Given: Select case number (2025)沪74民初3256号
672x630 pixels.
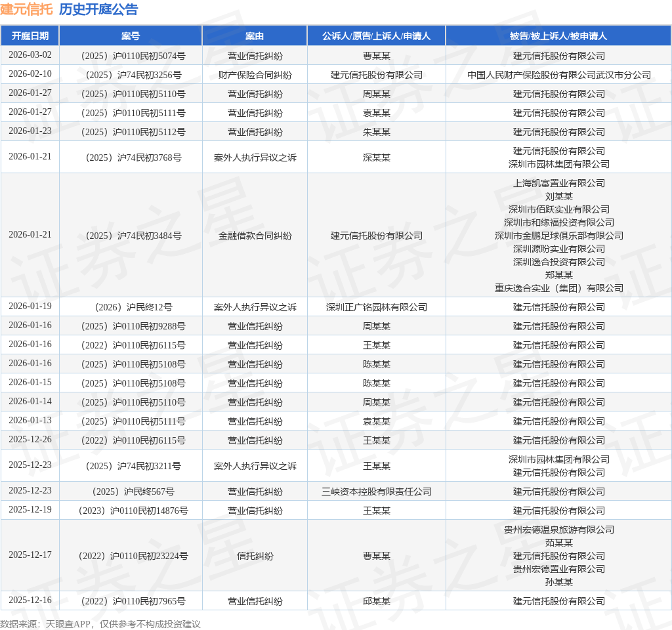Looking at the screenshot, I should [x=133, y=75].
